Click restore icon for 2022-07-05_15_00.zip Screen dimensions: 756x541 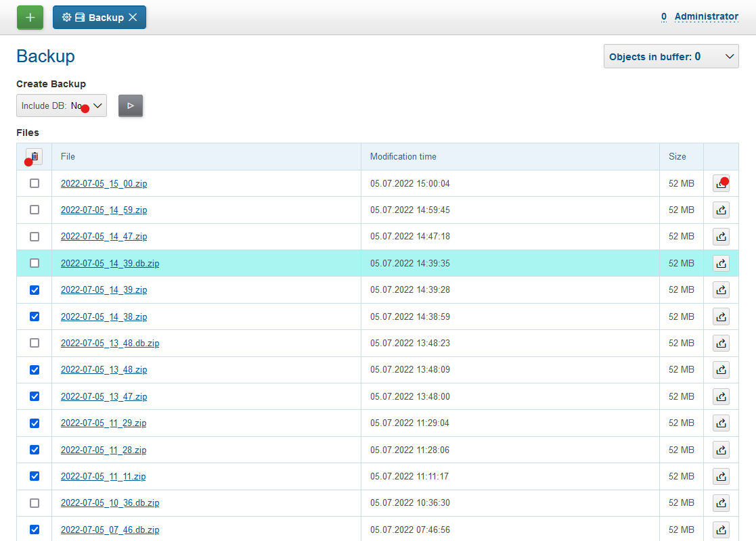pos(721,183)
